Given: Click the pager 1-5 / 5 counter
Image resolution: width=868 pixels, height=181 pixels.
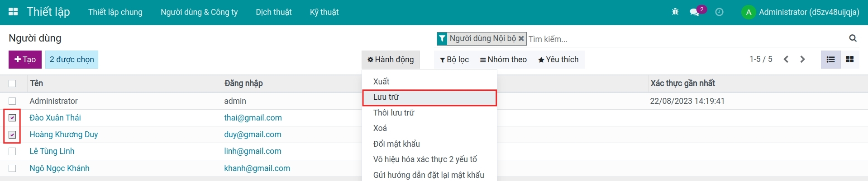Looking at the screenshot, I should click(761, 59).
